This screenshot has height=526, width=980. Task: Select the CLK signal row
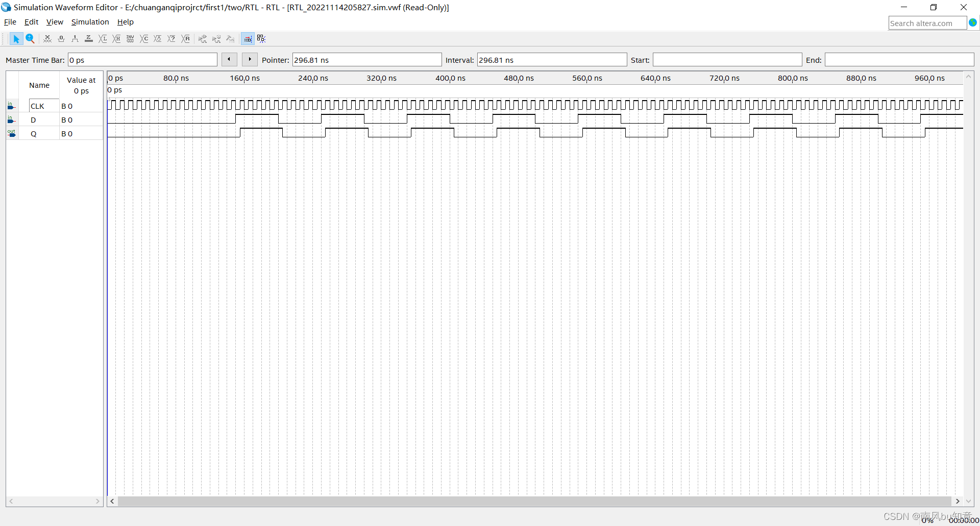55,106
